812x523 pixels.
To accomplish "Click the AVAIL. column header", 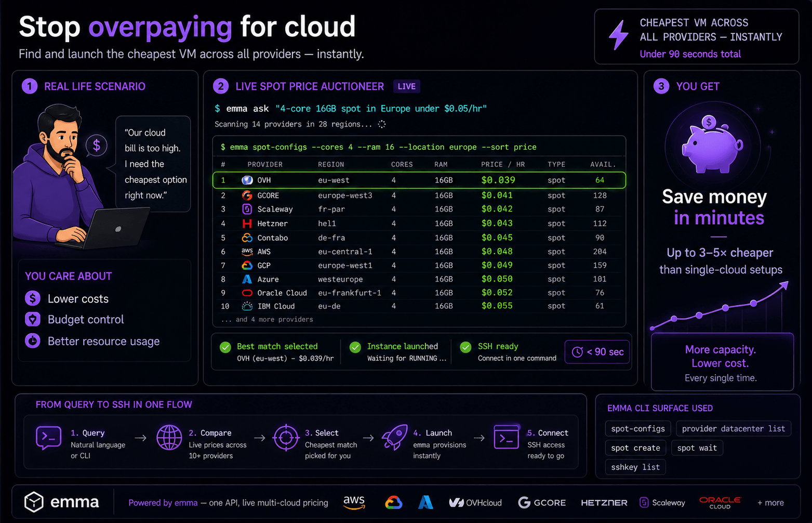I will (x=603, y=164).
